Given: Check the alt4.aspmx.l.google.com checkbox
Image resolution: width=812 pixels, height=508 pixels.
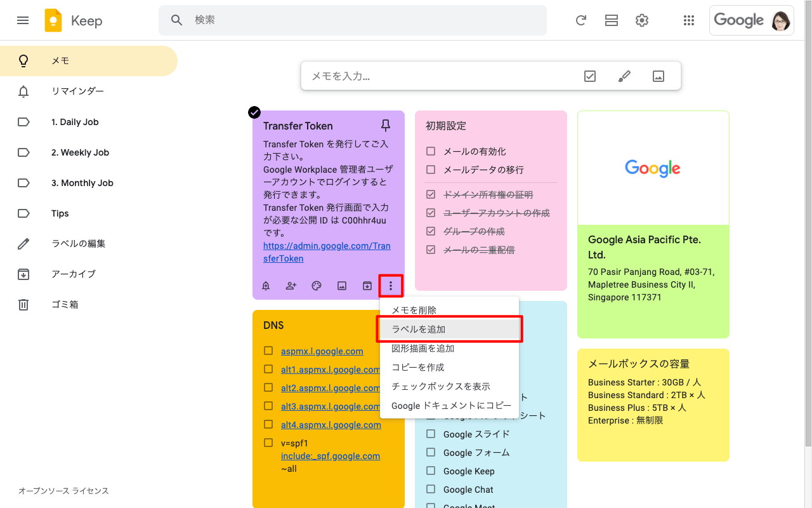Looking at the screenshot, I should point(268,424).
